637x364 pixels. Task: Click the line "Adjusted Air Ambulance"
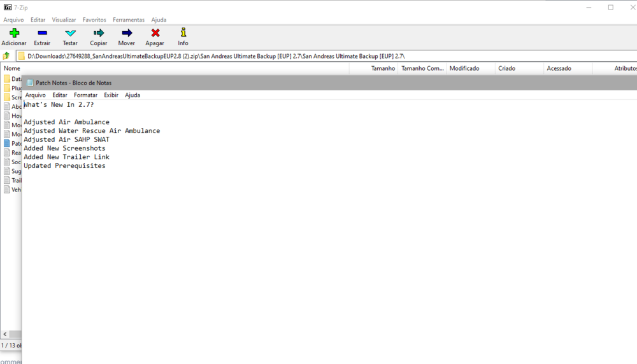(67, 122)
